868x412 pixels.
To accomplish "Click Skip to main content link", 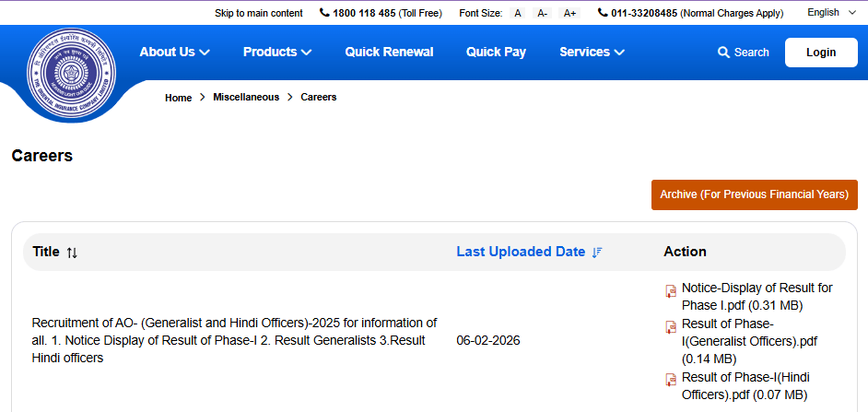I will (x=259, y=13).
